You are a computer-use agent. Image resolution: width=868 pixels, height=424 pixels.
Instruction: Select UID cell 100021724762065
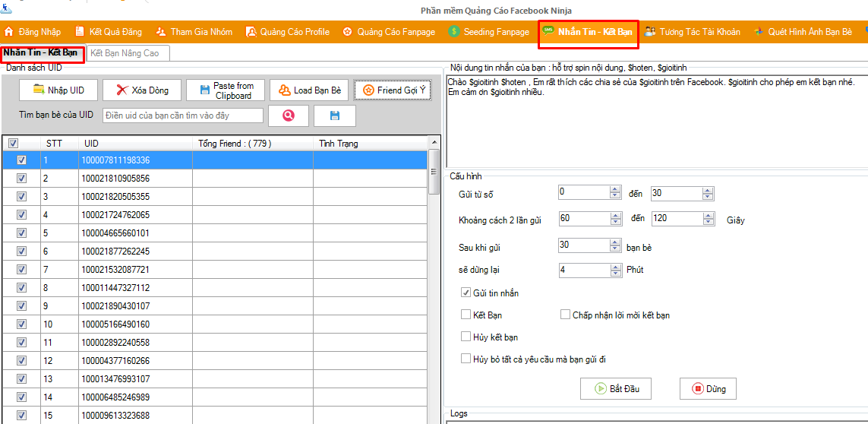pyautogui.click(x=136, y=215)
